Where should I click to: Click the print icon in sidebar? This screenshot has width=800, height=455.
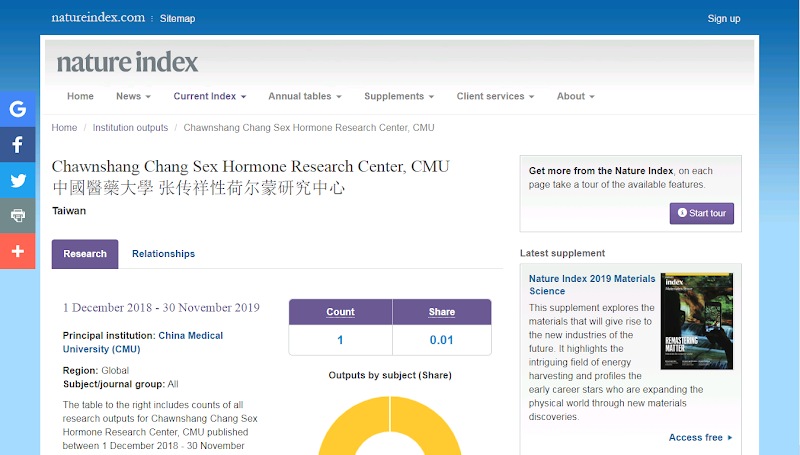tap(17, 215)
